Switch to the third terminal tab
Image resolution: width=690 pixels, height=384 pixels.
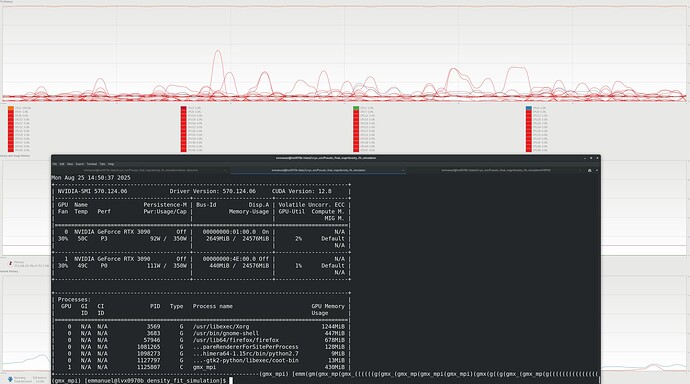point(496,170)
